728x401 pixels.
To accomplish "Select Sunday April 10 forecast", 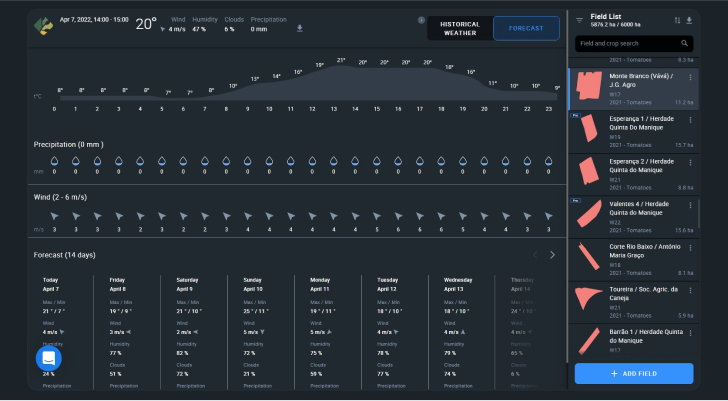I will tap(260, 332).
